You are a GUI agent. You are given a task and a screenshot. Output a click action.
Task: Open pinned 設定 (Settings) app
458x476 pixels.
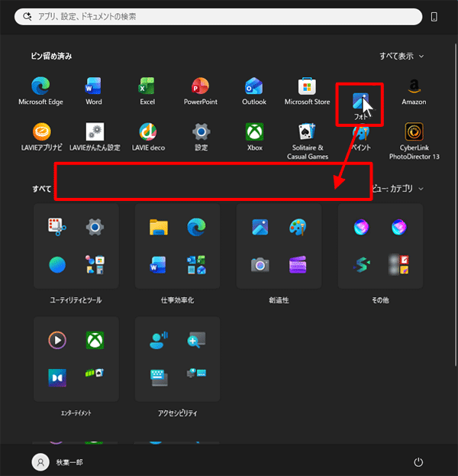click(201, 138)
